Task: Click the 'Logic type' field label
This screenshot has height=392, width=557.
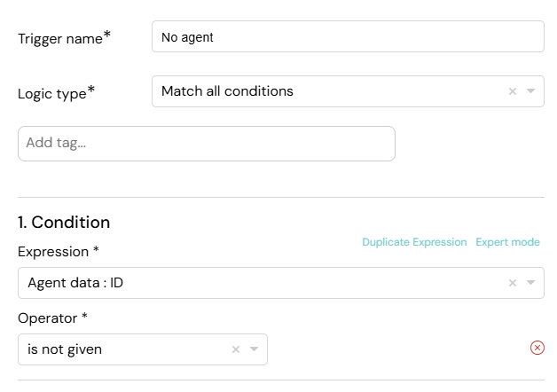Action: pos(51,94)
